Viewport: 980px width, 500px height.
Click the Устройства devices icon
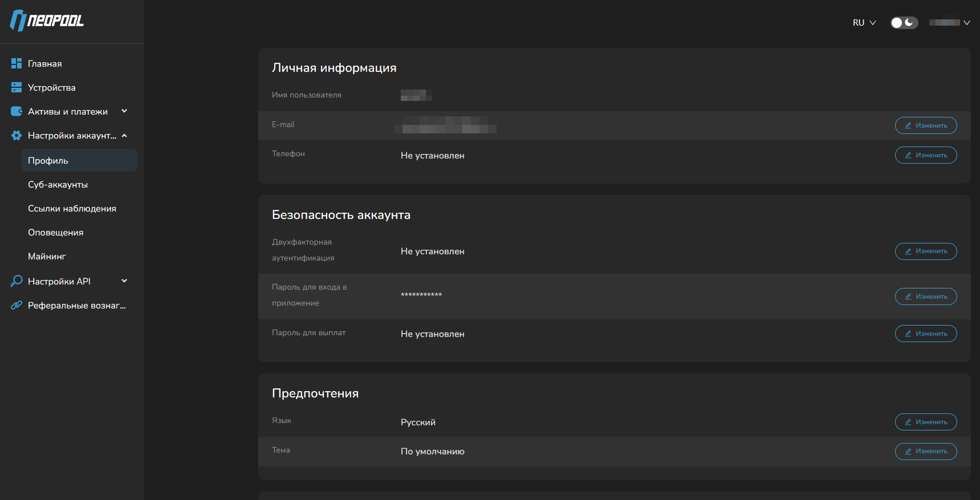pyautogui.click(x=17, y=87)
